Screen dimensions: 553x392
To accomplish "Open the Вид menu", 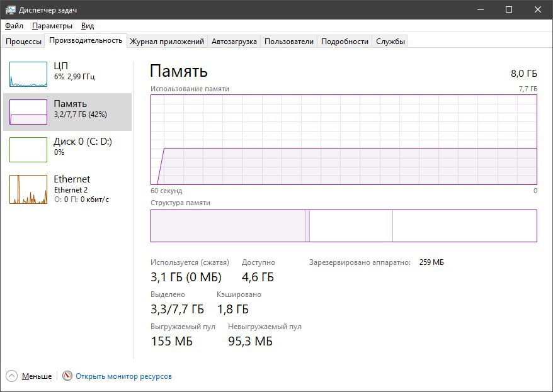I will (x=88, y=26).
